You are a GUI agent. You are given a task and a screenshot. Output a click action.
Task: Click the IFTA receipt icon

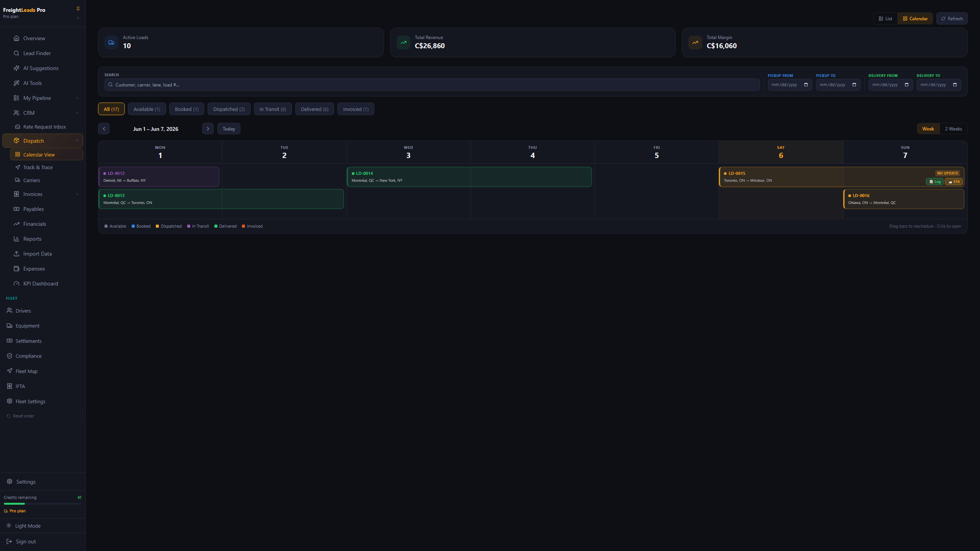tap(10, 386)
